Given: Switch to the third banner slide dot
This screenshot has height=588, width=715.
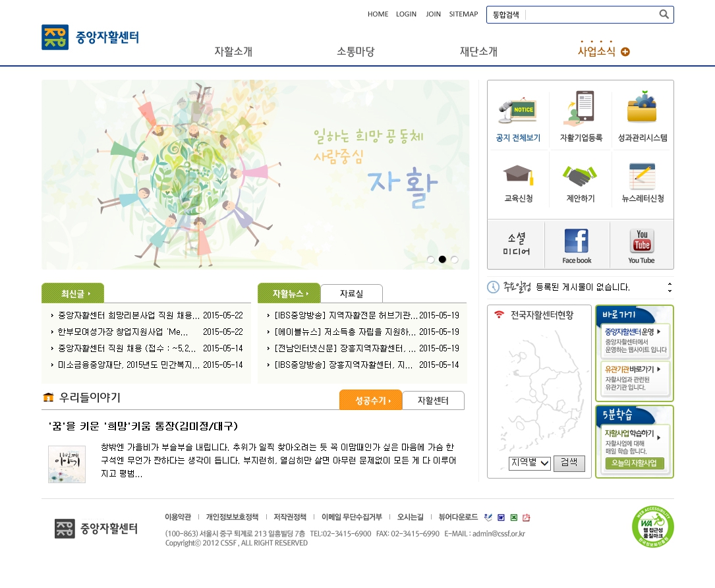Looking at the screenshot, I should (x=455, y=260).
